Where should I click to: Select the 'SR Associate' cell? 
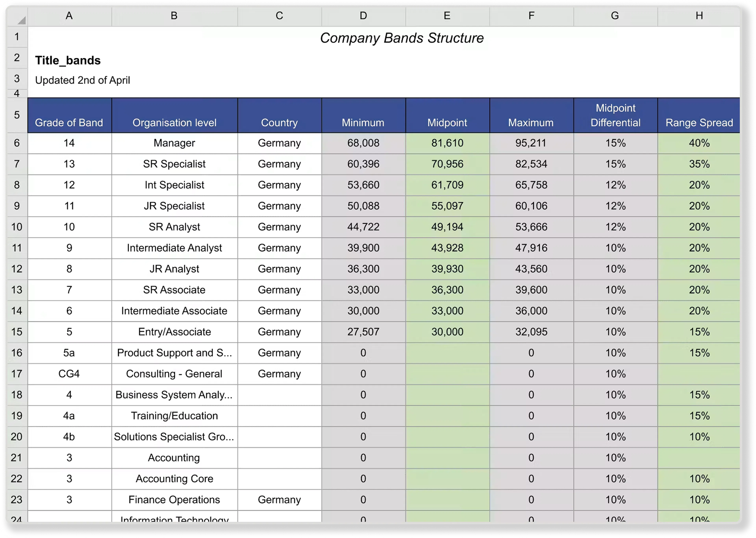tap(174, 290)
